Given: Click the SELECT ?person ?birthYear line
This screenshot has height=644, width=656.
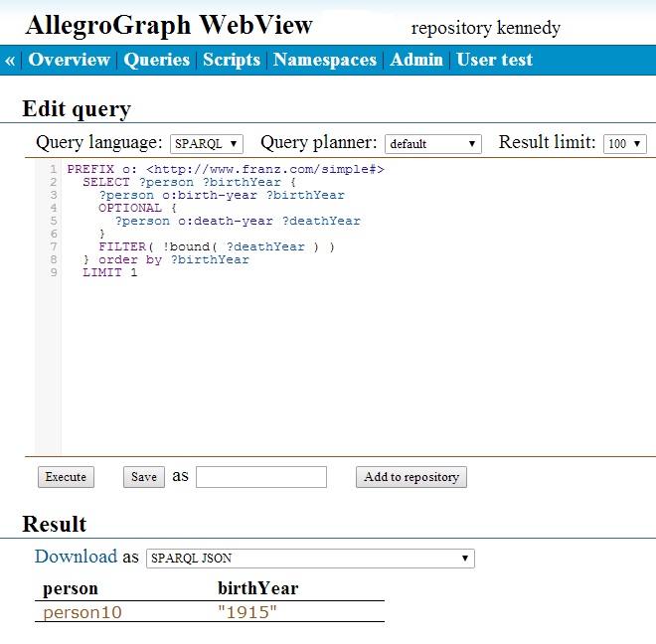Looking at the screenshot, I should pyautogui.click(x=189, y=182).
